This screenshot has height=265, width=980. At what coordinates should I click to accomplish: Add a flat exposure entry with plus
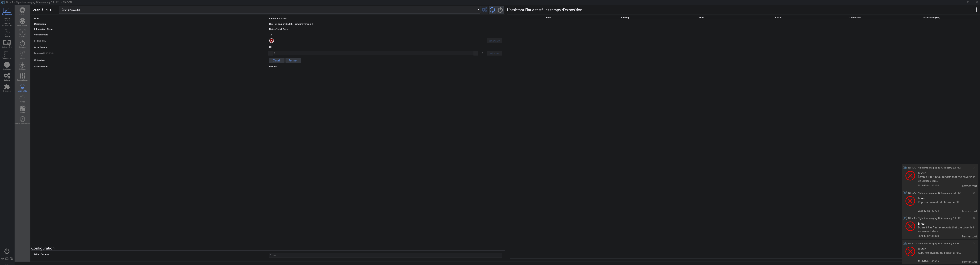click(x=976, y=10)
